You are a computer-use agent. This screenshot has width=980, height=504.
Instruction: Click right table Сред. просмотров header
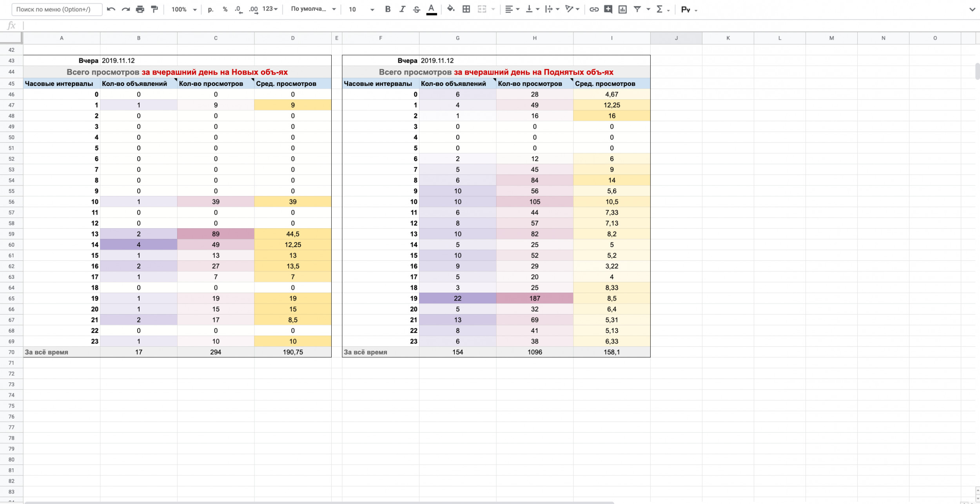coord(612,84)
